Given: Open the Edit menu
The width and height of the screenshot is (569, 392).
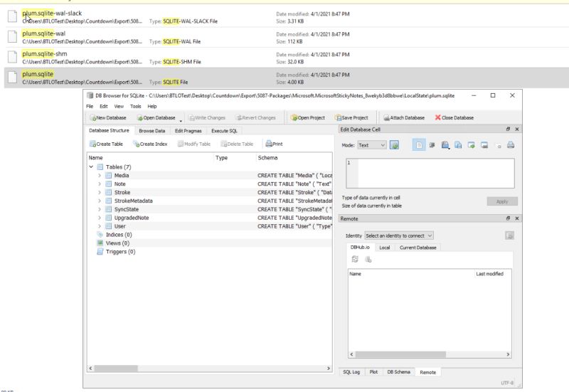Looking at the screenshot, I should coord(104,106).
